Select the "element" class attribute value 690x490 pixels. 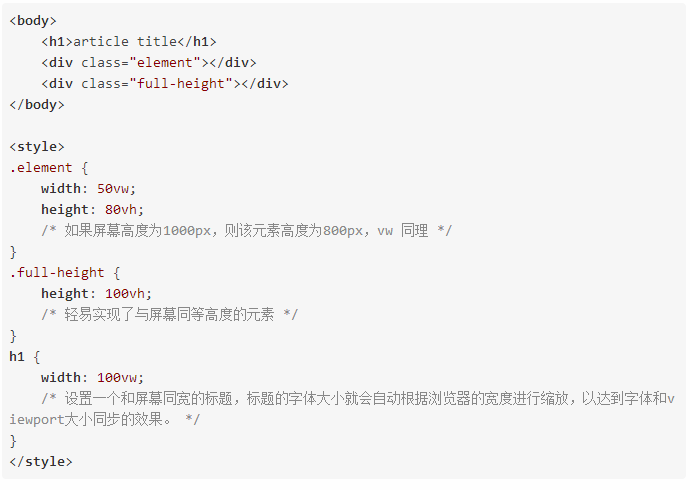(165, 62)
